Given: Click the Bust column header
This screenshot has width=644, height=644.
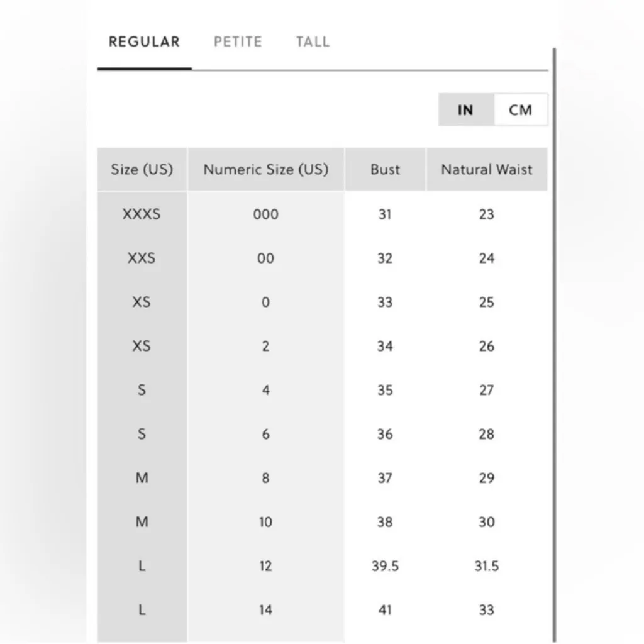Looking at the screenshot, I should [385, 170].
